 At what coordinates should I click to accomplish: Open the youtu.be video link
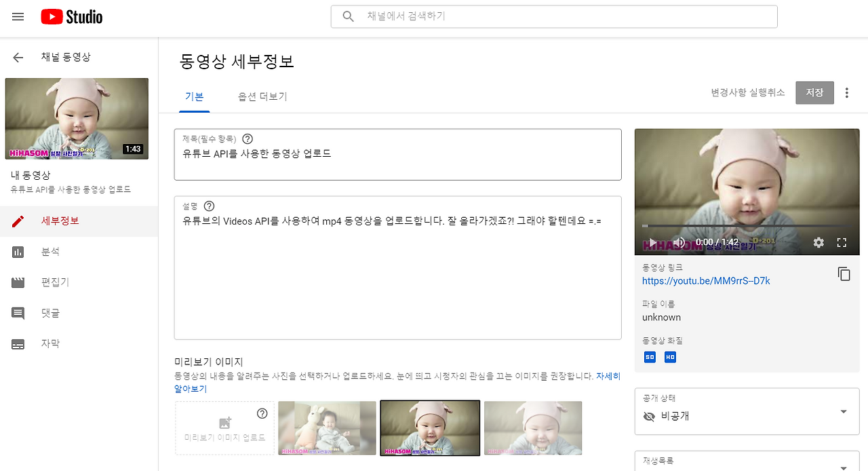706,281
